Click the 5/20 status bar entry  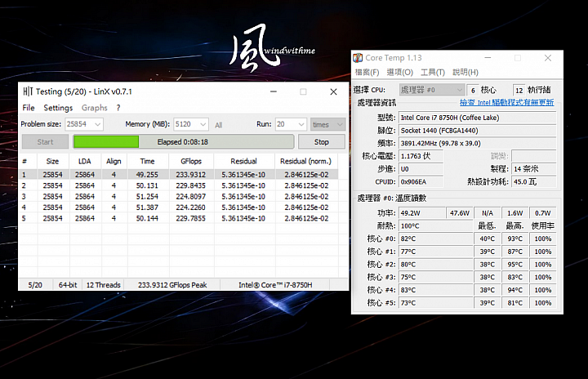35,285
